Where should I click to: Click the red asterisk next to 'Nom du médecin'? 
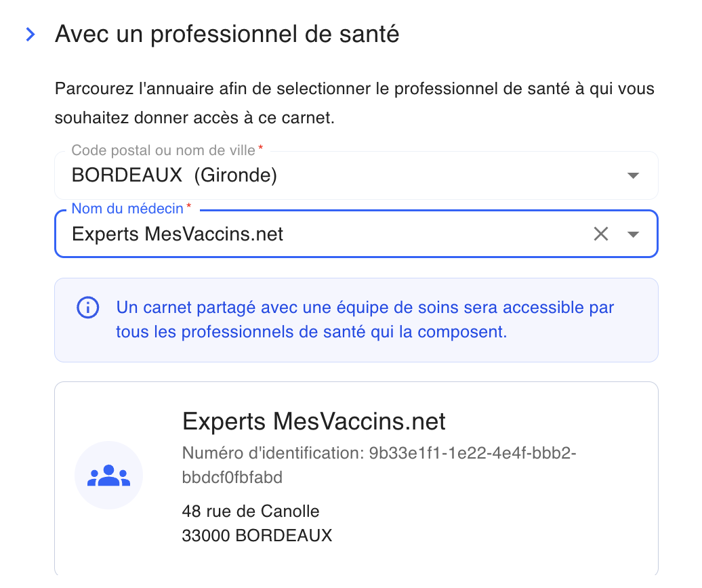click(x=189, y=205)
